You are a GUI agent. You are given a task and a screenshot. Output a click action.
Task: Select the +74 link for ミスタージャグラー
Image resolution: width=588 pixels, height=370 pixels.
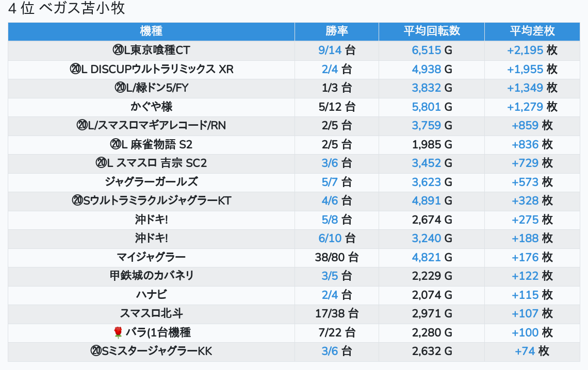pos(525,351)
